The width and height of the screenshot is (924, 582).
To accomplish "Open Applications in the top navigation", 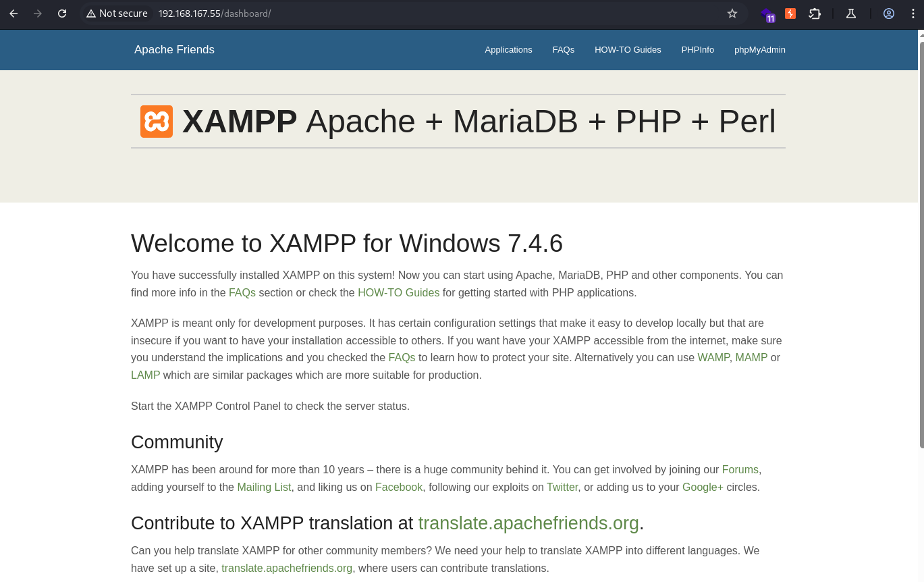I will coord(508,50).
